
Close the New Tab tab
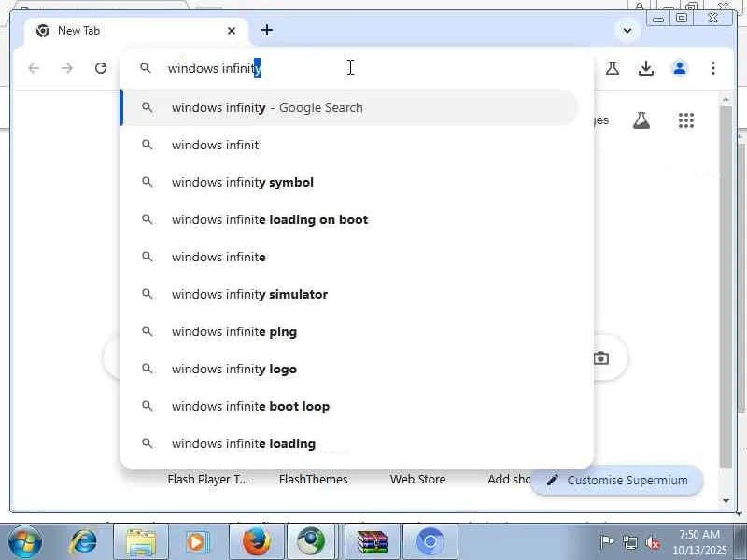[x=232, y=31]
